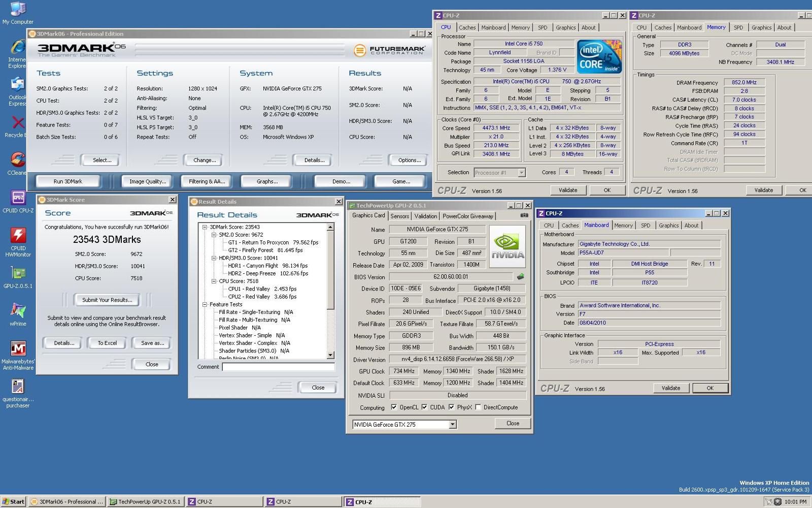Open the Processor #1 selection dropdown

[x=521, y=173]
